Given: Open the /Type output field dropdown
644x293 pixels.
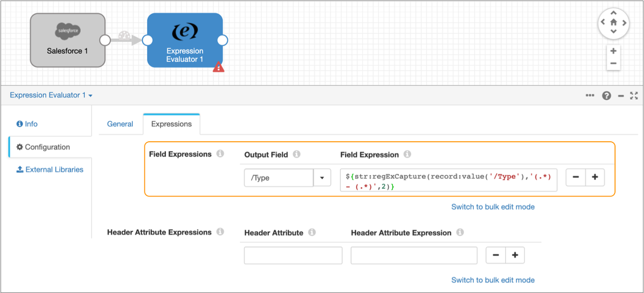Looking at the screenshot, I should 322,178.
